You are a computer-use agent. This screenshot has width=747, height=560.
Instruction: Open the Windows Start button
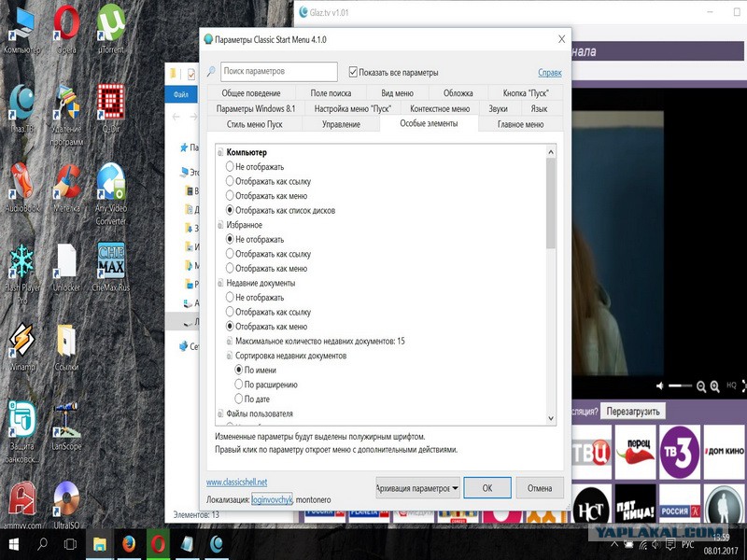pos(13,544)
